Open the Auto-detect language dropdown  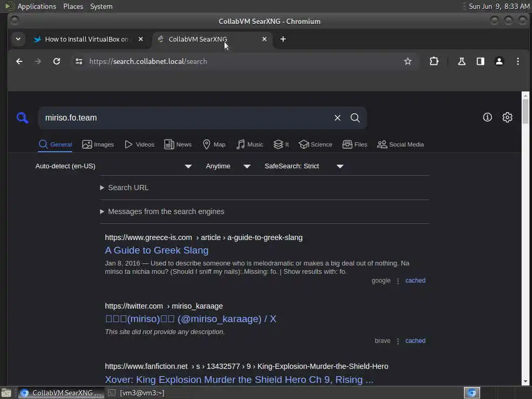tap(114, 166)
